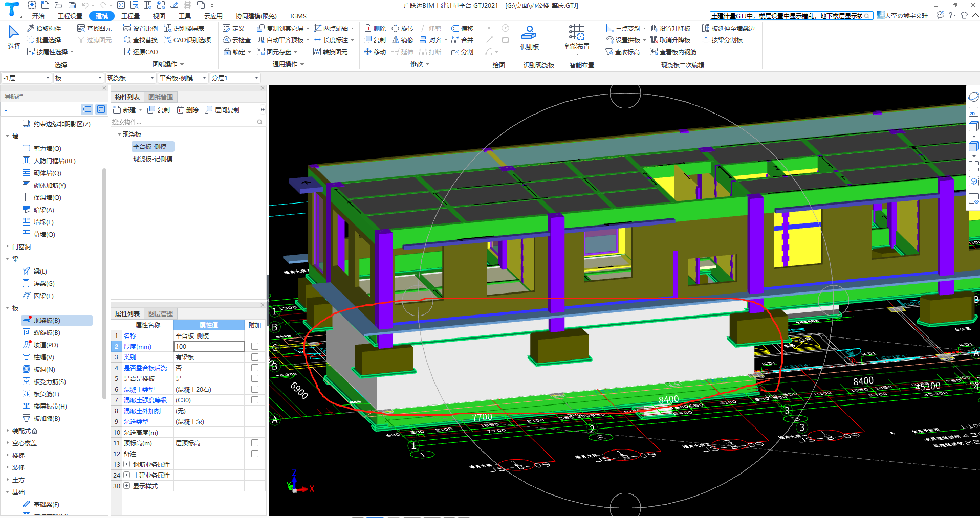
Task: Tick the 厚度(mm) 附加 checkbox
Action: [x=255, y=346]
